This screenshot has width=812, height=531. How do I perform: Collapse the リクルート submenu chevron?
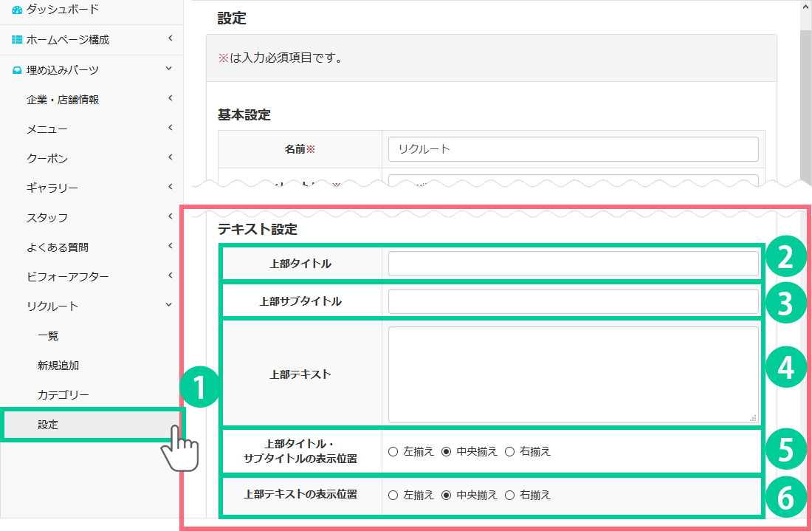click(x=169, y=305)
